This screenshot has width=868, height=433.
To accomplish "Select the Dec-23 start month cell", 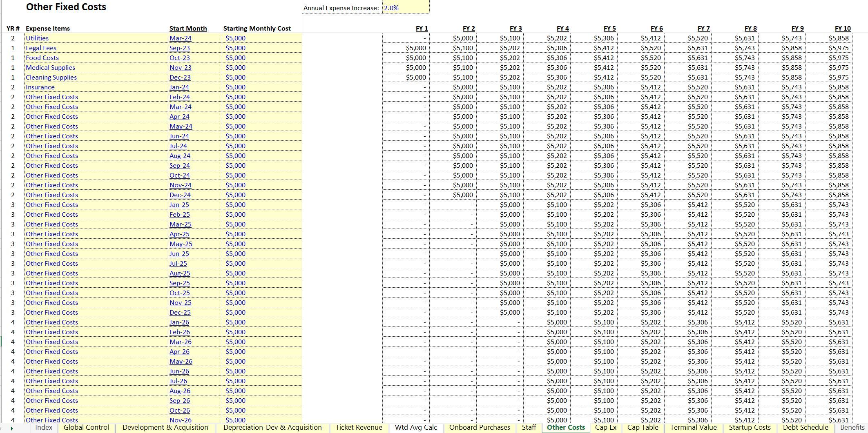I will (x=195, y=77).
